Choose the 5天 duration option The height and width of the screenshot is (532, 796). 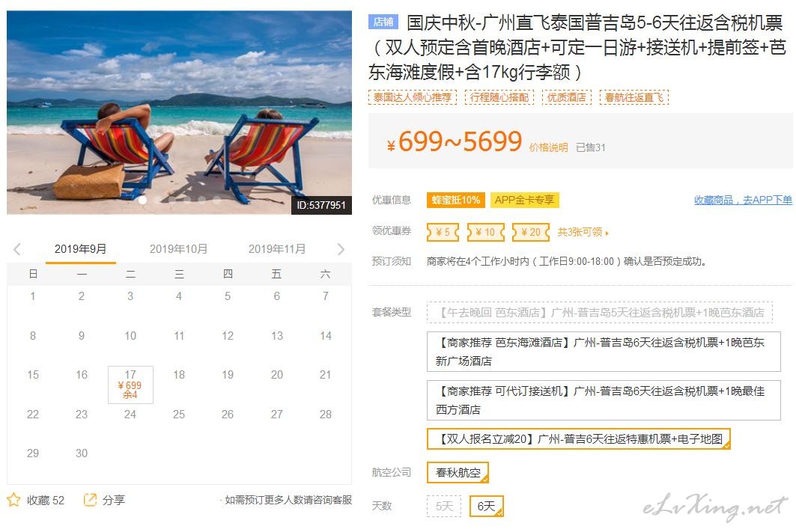point(444,506)
